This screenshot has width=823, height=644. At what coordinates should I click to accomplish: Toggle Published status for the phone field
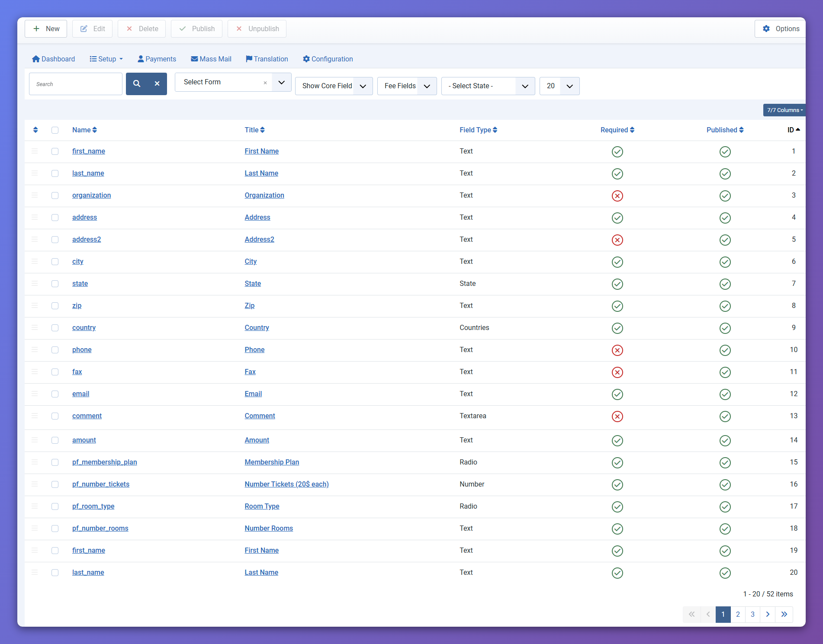(725, 350)
